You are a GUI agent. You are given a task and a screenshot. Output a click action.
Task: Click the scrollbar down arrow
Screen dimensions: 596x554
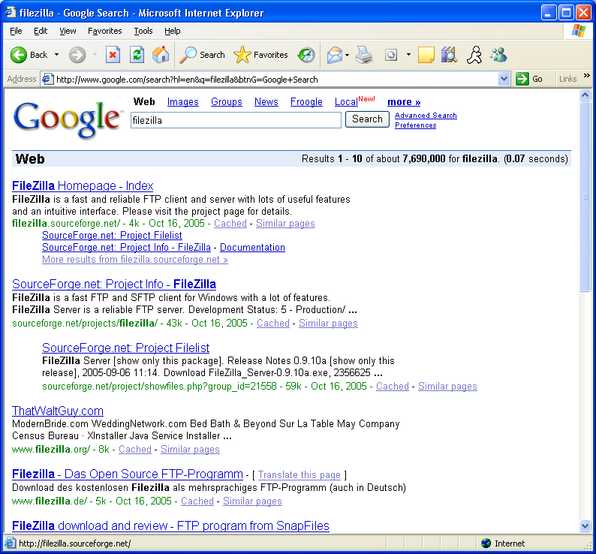585,526
